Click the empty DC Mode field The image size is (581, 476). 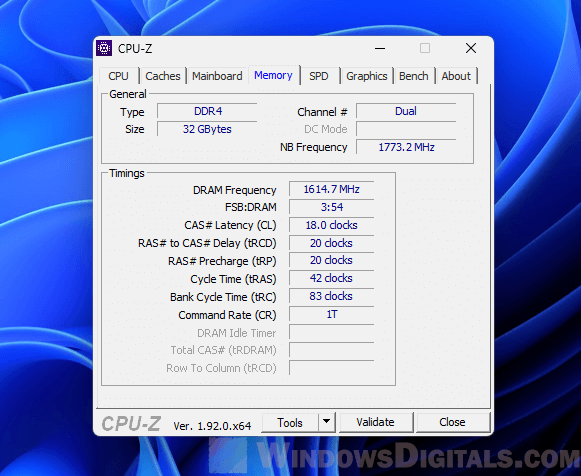(406, 129)
